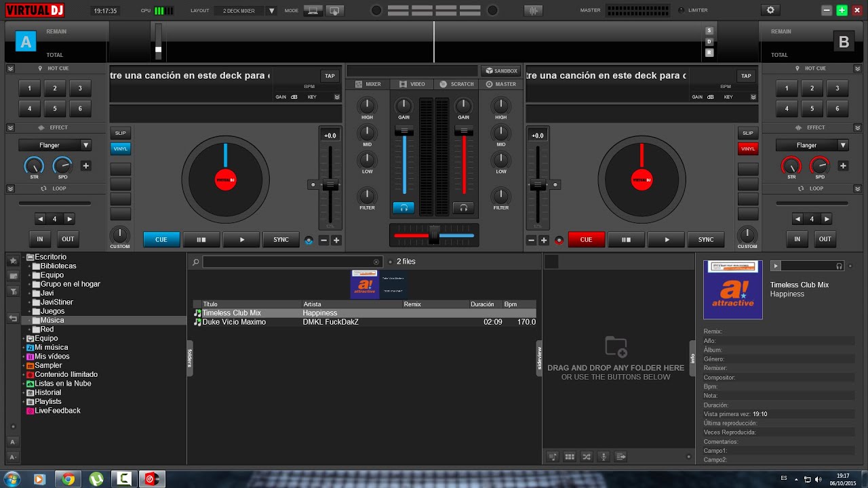Image resolution: width=868 pixels, height=488 pixels.
Task: Click the shuffle icon in sideview
Action: (x=587, y=457)
